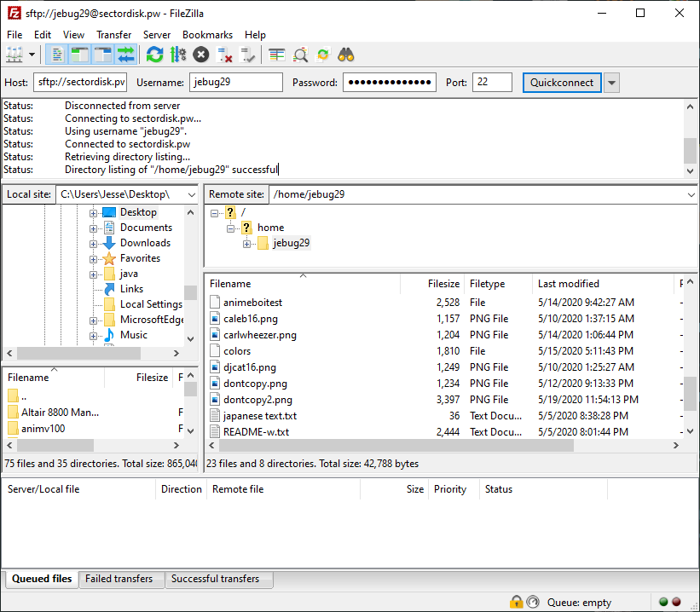Select the Local Settings folder
Viewport: 700px width, 612px height.
pyautogui.click(x=151, y=304)
